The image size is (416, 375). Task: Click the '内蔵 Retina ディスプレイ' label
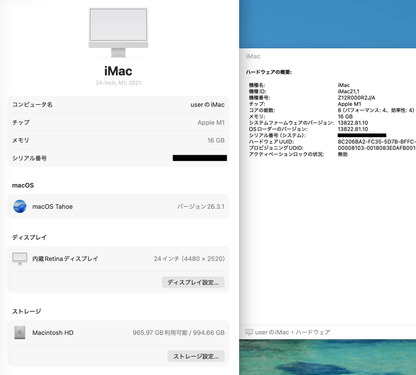[x=65, y=259]
